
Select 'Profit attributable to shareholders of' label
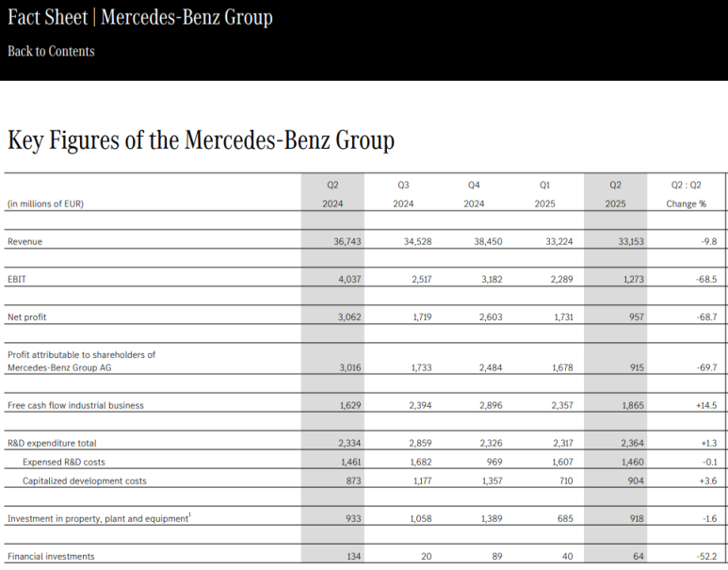click(81, 355)
